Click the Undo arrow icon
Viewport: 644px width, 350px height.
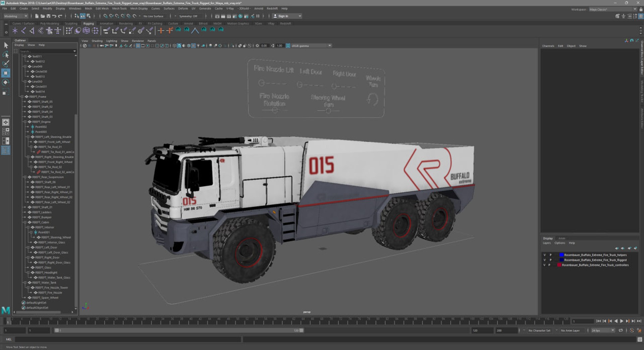(x=54, y=16)
